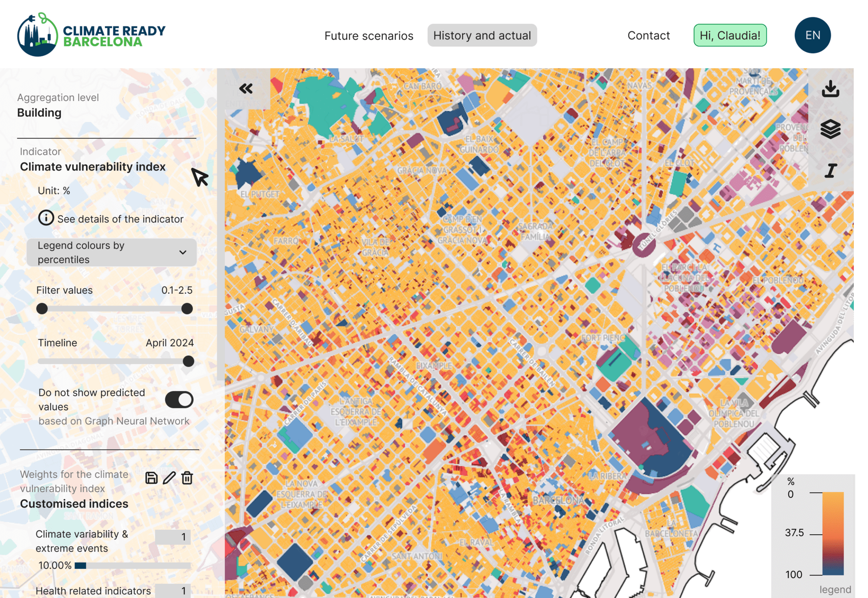Expand the Climate vulnerability index selector
Screen dimensions: 868x598
point(93,167)
